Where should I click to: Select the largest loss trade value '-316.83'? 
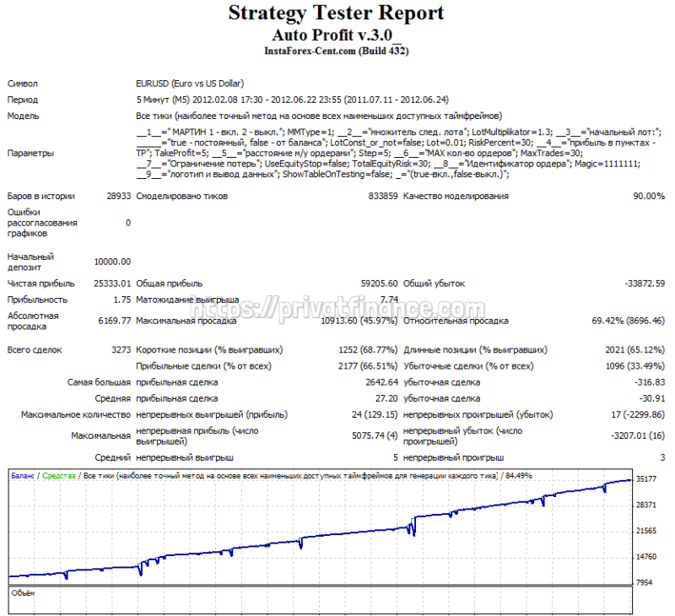point(650,382)
